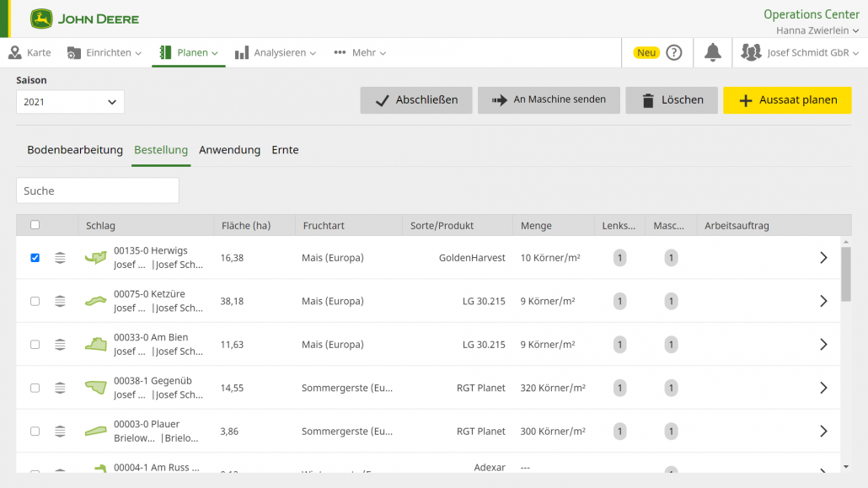Screen dimensions: 868x488
Task: Click the field shape icon of 00075-0 Ketzüre
Action: coord(96,302)
